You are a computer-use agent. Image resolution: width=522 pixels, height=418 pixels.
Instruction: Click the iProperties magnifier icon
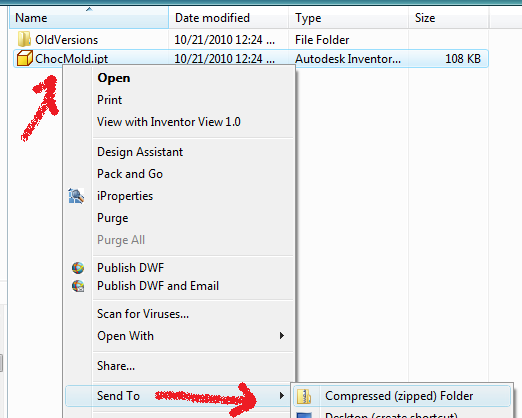pos(76,196)
